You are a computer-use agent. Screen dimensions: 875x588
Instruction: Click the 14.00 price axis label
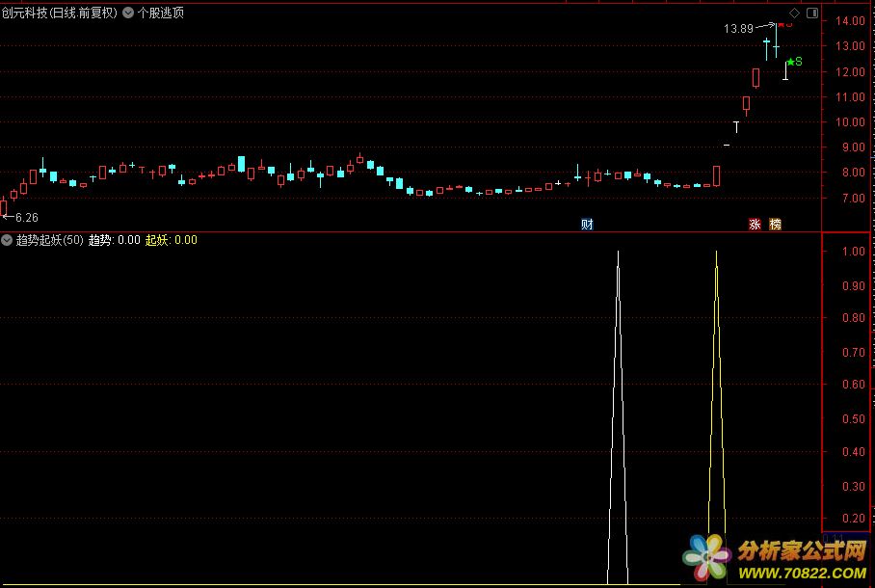click(x=850, y=21)
